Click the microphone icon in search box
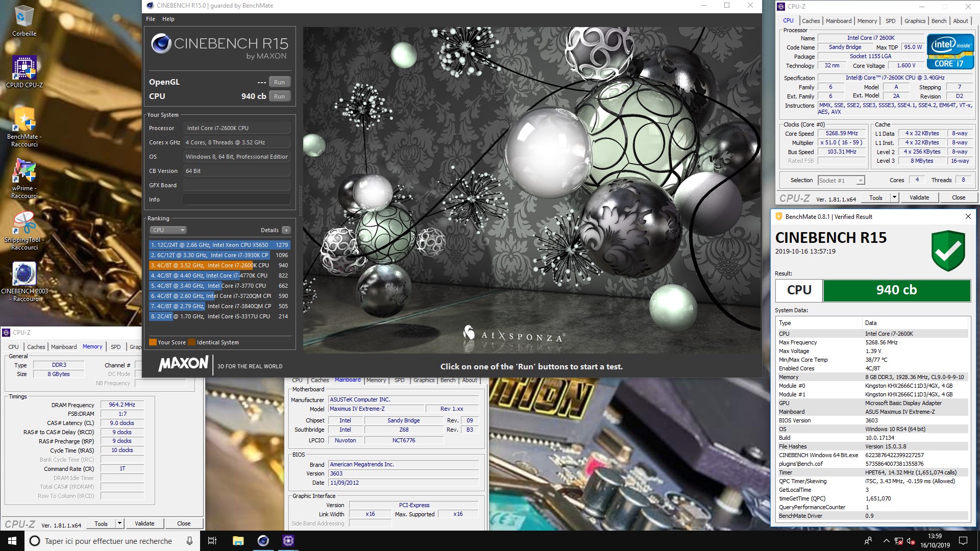Screen dimensions: 980x551 (x=189, y=541)
